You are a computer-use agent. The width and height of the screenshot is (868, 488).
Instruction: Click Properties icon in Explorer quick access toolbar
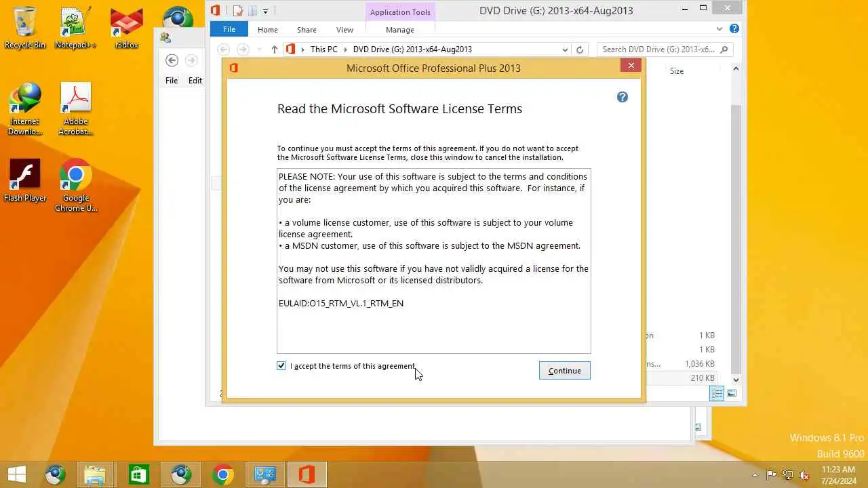238,10
